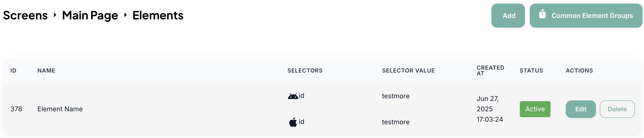Click the Android robot selector icon

coord(293,96)
